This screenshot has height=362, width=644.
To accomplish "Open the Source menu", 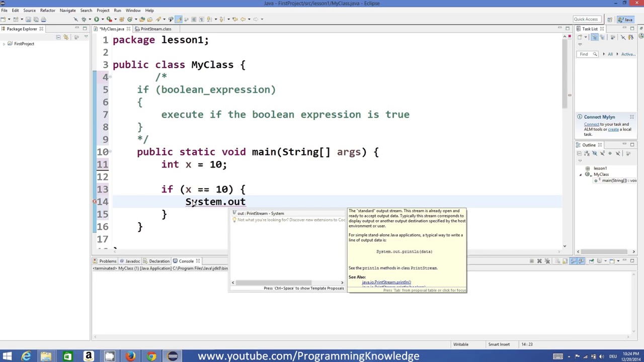I will point(29,10).
